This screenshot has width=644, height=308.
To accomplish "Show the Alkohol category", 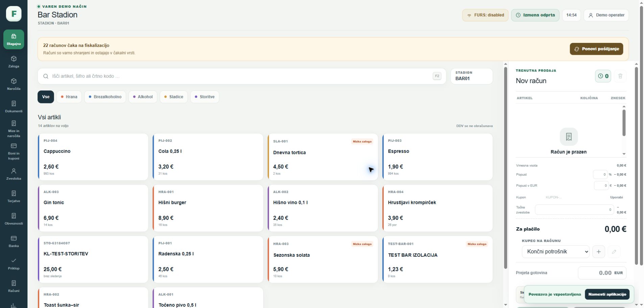I will click(x=143, y=97).
